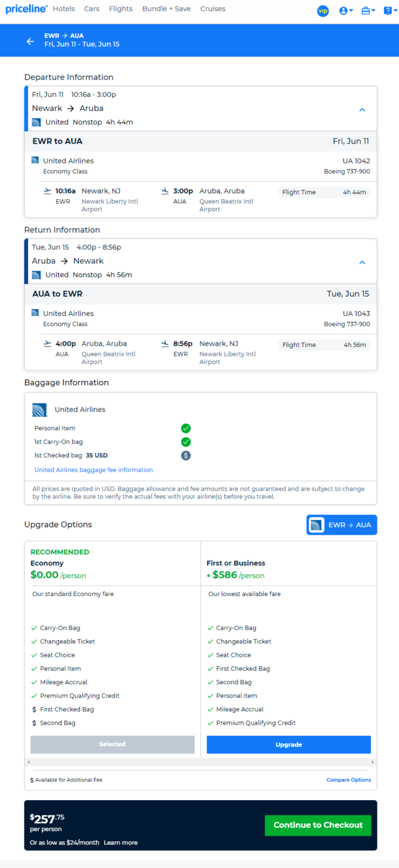The width and height of the screenshot is (399, 868).
Task: Click the RECOMMENDED label
Action: 60,552
